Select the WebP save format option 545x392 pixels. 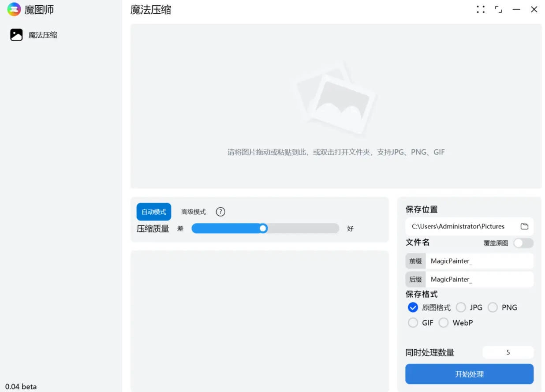point(444,322)
